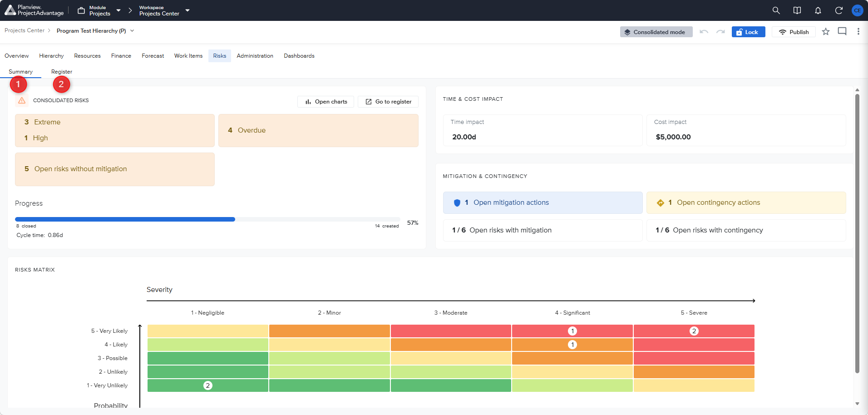This screenshot has height=415, width=868.
Task: Open the help book icon
Action: [x=797, y=10]
